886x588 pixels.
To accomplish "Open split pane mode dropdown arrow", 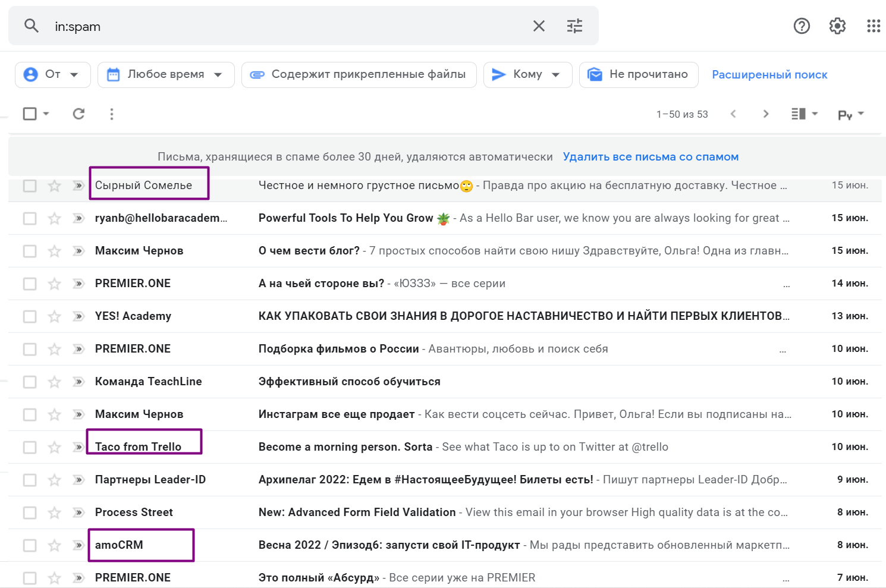I will 815,114.
